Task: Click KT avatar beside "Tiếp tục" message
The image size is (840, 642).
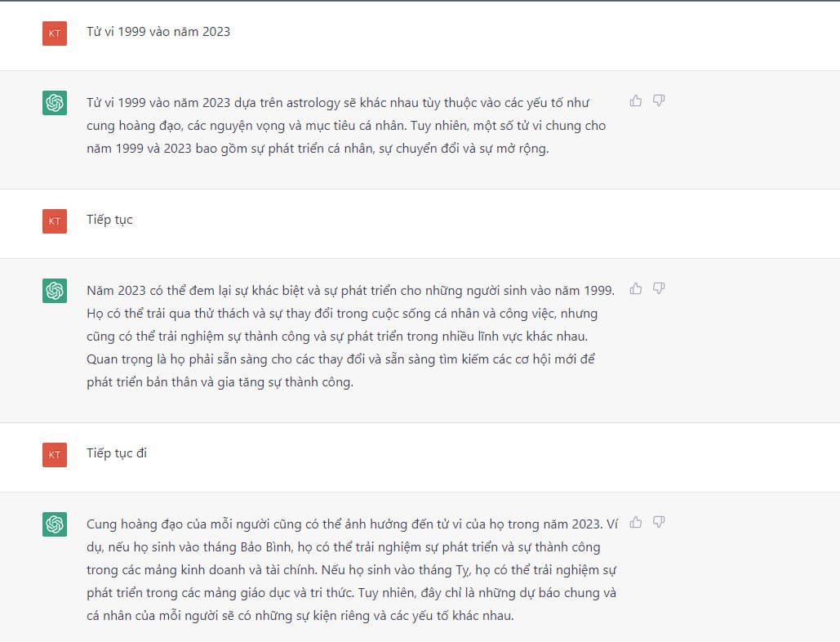Action: 55,221
